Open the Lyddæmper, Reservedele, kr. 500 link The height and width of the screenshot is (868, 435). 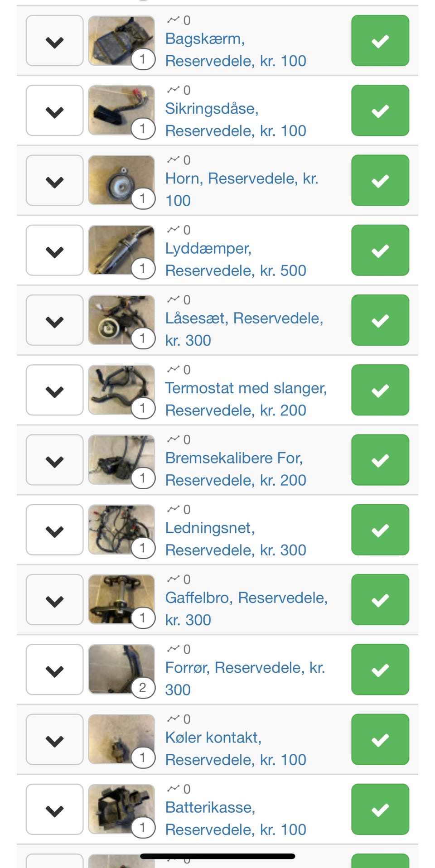click(235, 260)
